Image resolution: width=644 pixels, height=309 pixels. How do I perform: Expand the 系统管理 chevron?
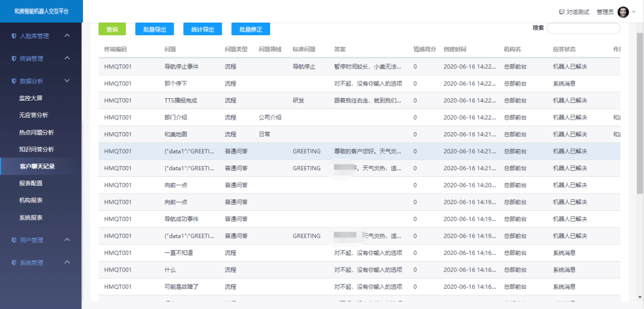tap(67, 263)
